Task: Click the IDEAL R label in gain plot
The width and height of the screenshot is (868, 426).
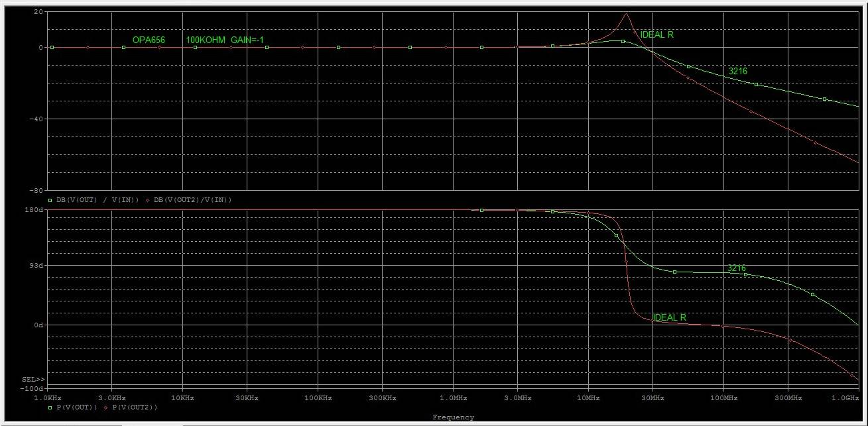Action: point(656,34)
